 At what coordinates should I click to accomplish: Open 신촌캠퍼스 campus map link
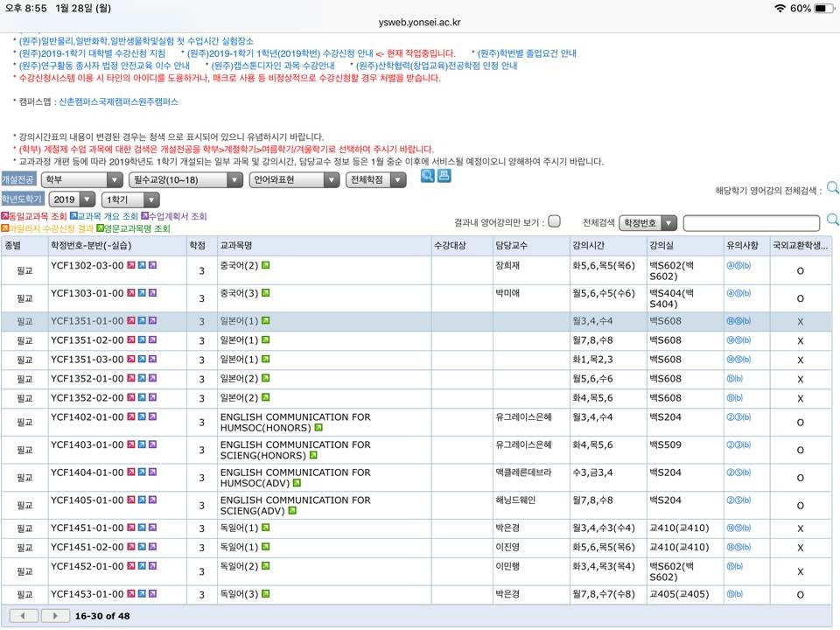79,101
